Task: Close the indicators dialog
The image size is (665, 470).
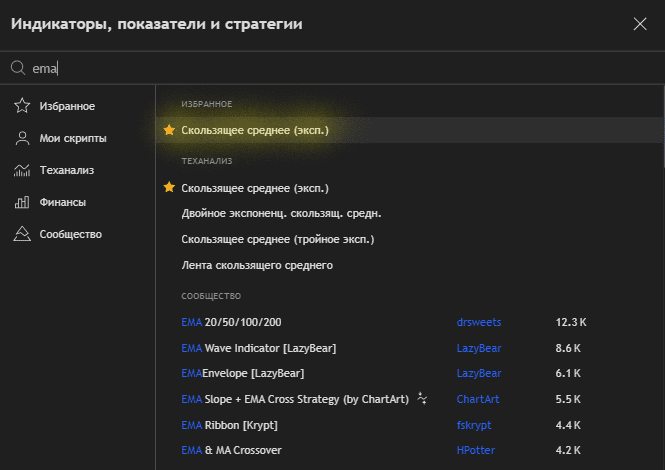Action: (640, 24)
